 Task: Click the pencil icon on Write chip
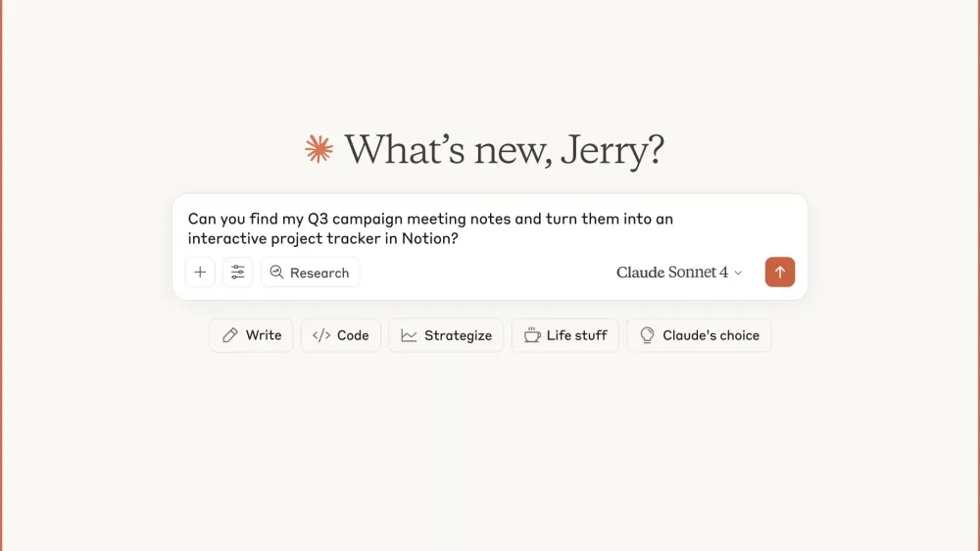230,335
